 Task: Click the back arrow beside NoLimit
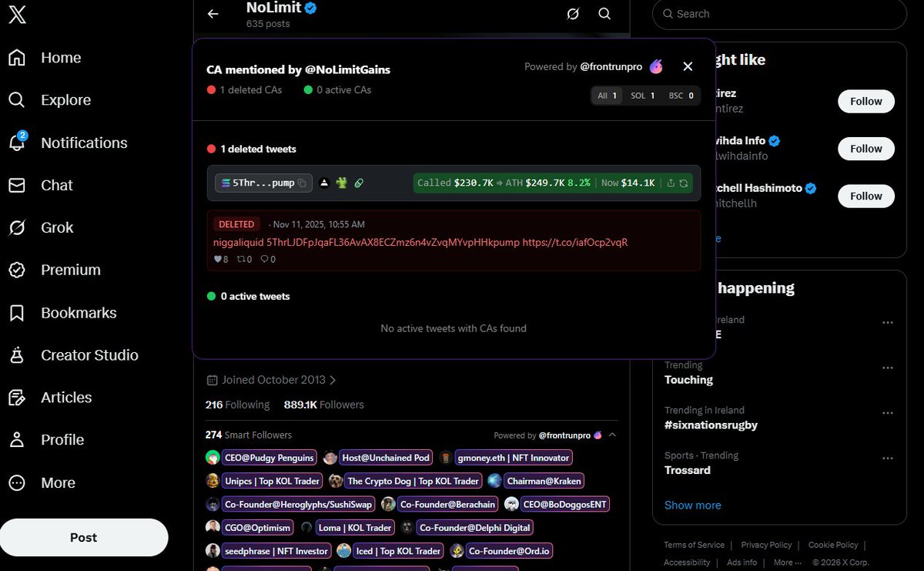(x=213, y=14)
